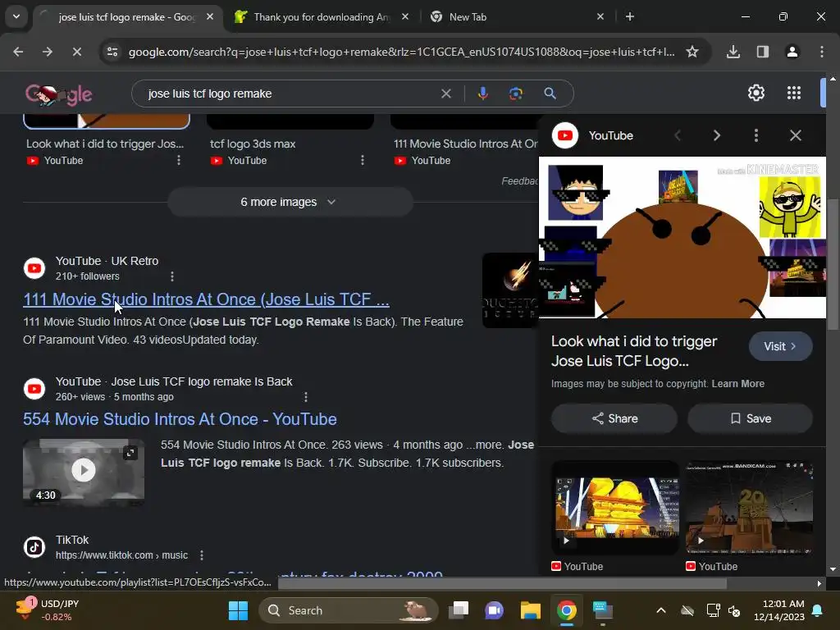The width and height of the screenshot is (840, 630).
Task: Click the address bar URL
Action: (x=400, y=52)
